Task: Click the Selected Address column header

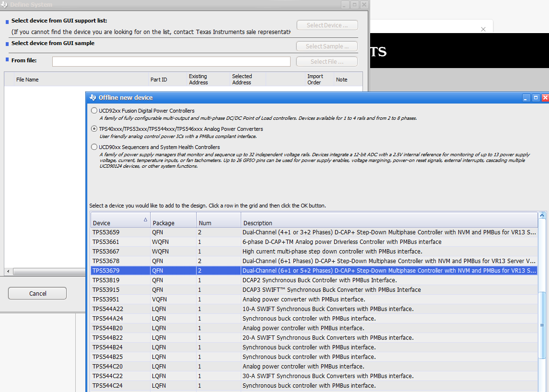Action: pos(248,80)
